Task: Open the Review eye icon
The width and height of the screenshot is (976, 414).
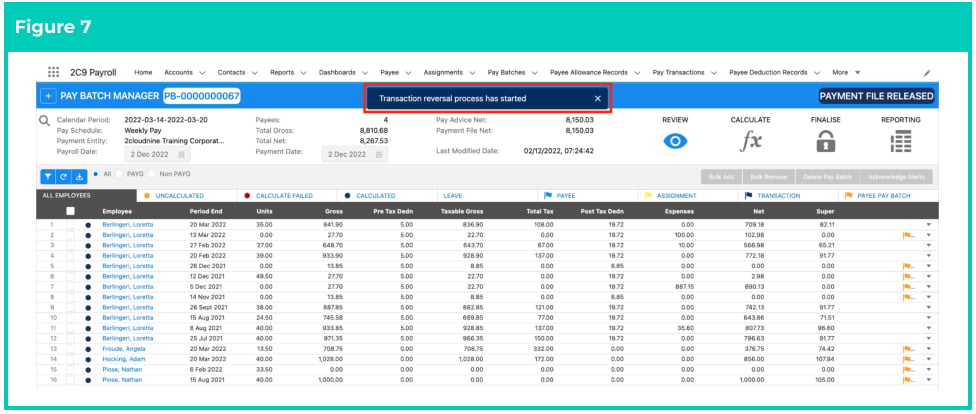Action: [675, 141]
